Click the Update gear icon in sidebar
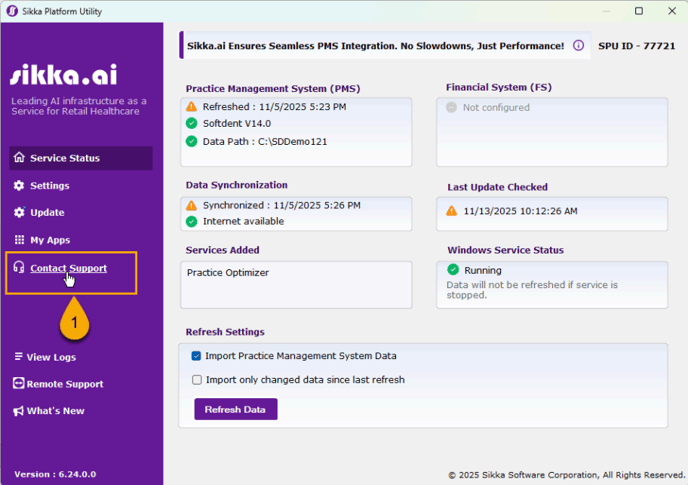The height and width of the screenshot is (485, 688). click(19, 213)
